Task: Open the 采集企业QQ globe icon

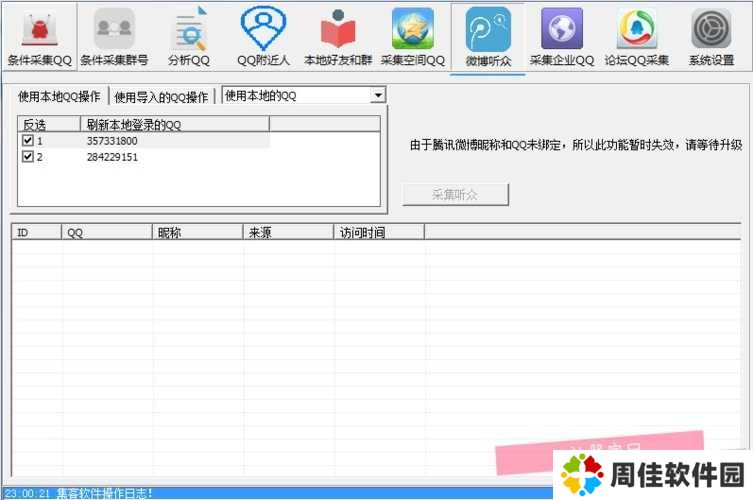Action: (x=562, y=37)
